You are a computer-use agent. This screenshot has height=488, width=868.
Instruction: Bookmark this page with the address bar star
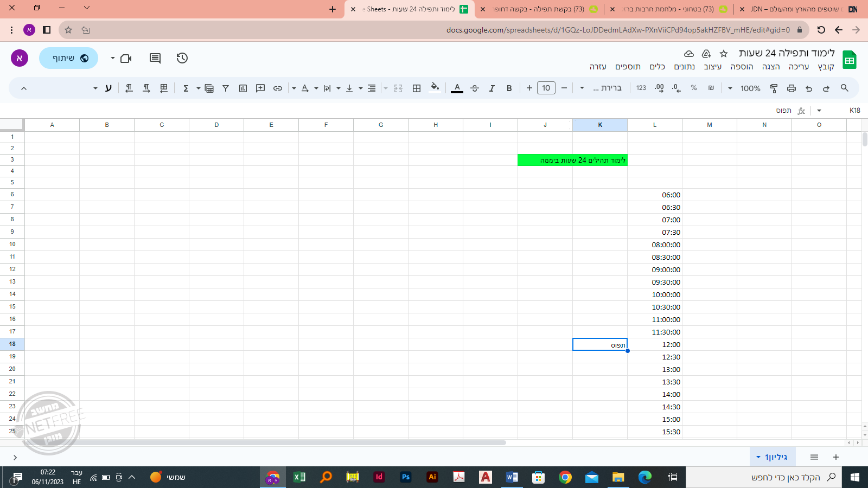point(68,30)
